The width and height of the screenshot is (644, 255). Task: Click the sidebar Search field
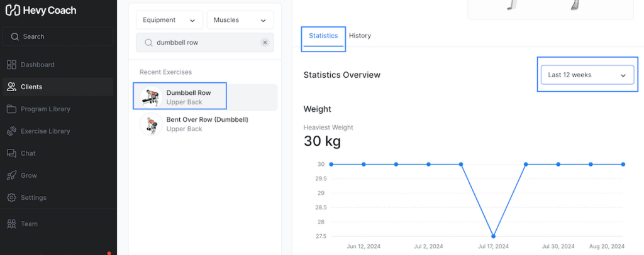coord(60,36)
